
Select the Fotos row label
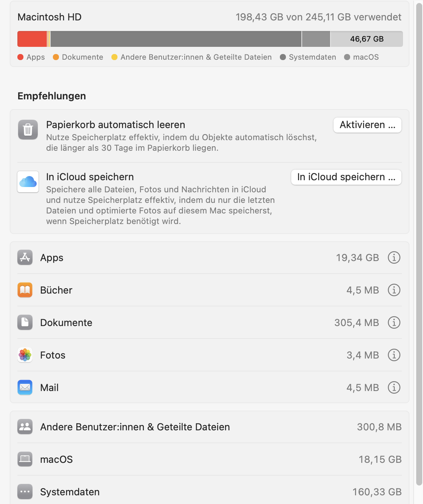(x=53, y=355)
